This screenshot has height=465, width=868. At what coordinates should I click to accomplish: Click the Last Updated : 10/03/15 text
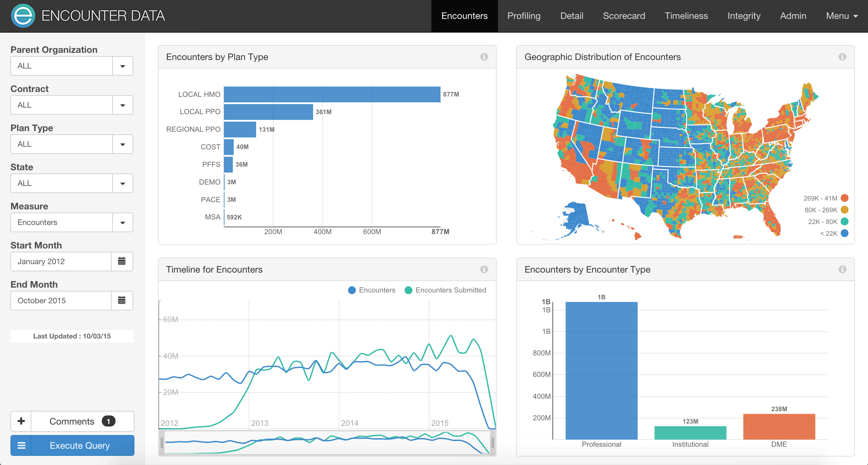tap(72, 336)
